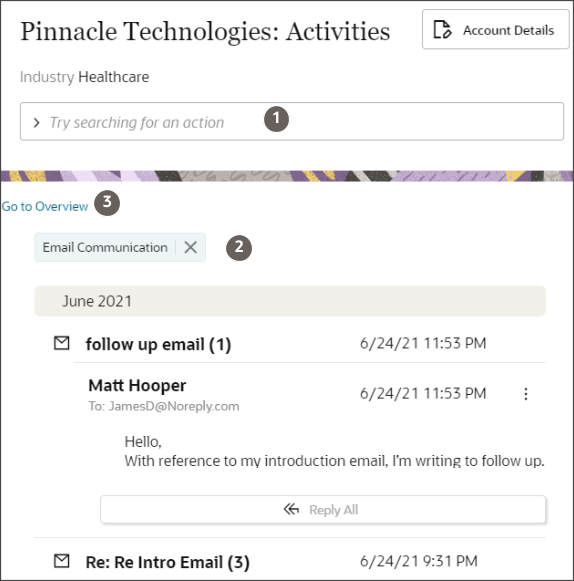This screenshot has height=581, width=574.
Task: Click the double-arrow reply all icon
Action: [x=291, y=509]
